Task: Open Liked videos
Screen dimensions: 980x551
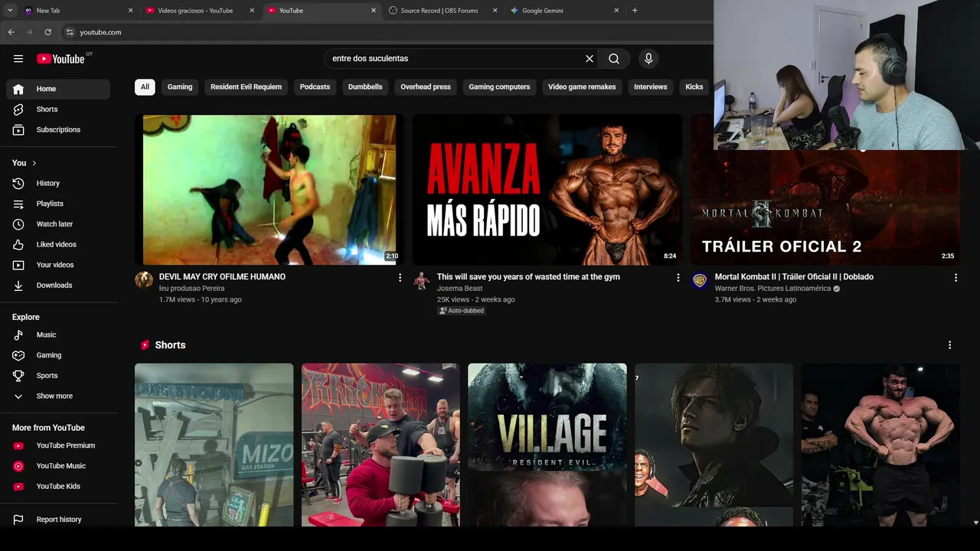Action: (58, 245)
